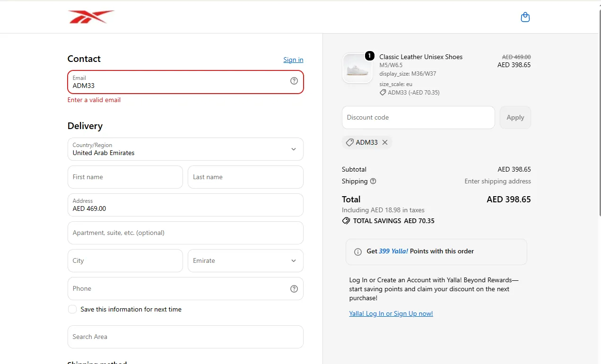Click Enter shipping address text
This screenshot has height=364, width=601.
pyautogui.click(x=497, y=181)
